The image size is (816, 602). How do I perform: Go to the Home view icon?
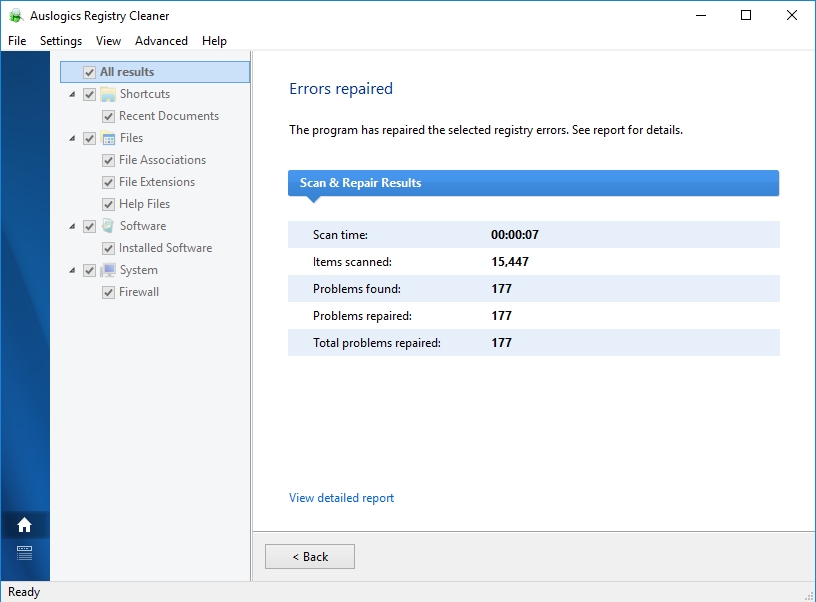click(24, 525)
